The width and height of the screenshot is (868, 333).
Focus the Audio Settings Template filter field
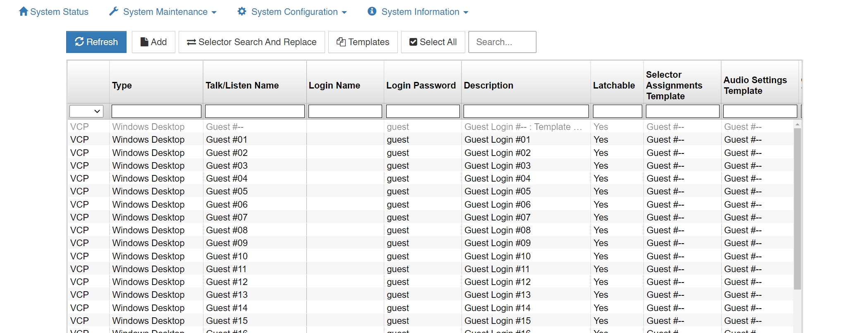[x=760, y=111]
